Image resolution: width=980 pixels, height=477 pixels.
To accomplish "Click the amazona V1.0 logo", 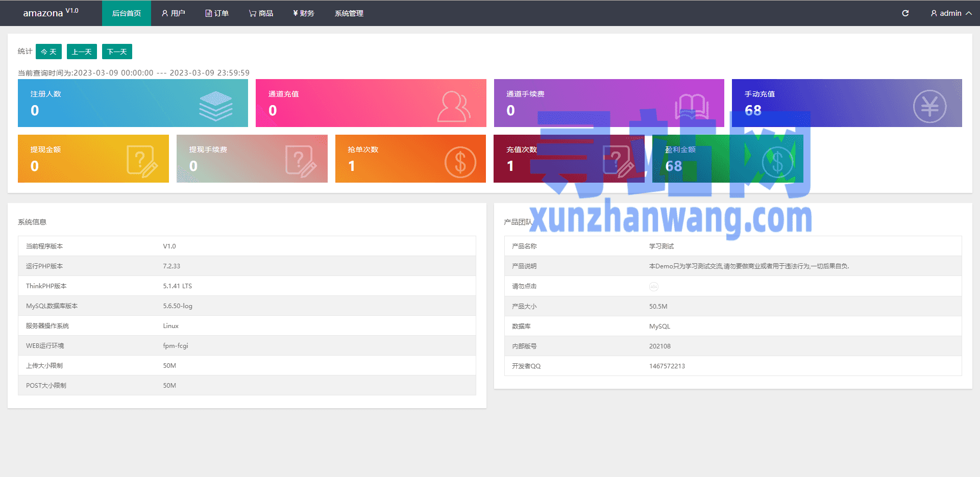I will pyautogui.click(x=51, y=13).
